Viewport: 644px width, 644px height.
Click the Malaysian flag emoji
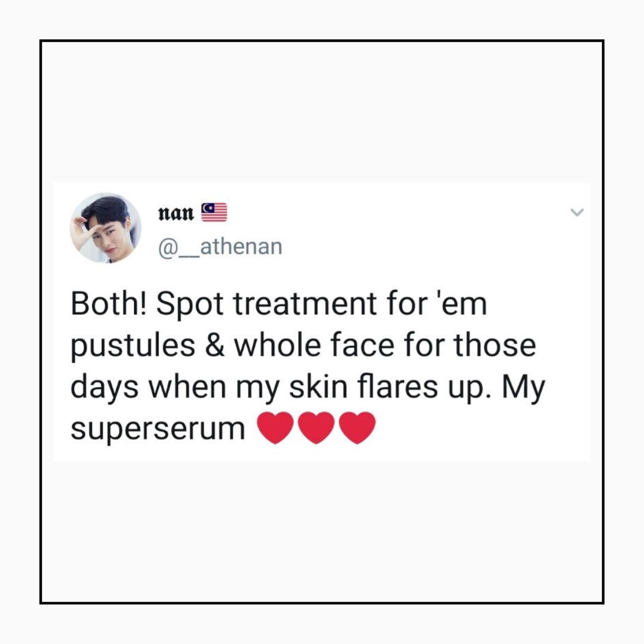coord(214,213)
